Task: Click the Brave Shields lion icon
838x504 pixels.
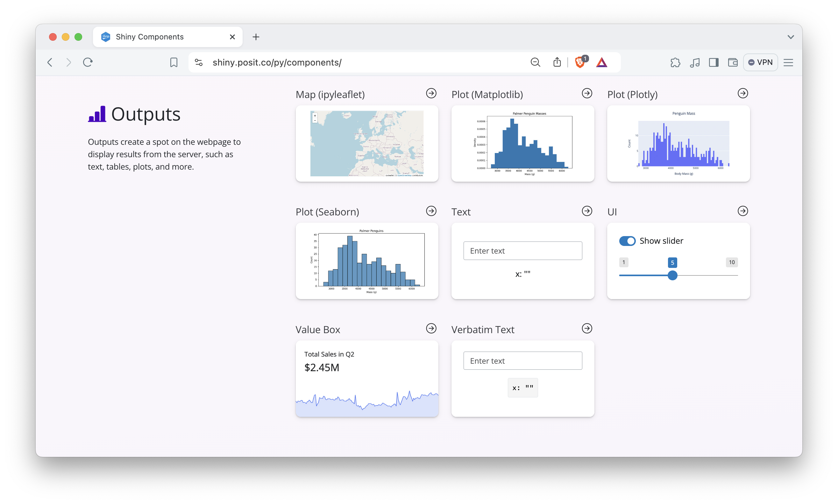Action: coord(580,62)
